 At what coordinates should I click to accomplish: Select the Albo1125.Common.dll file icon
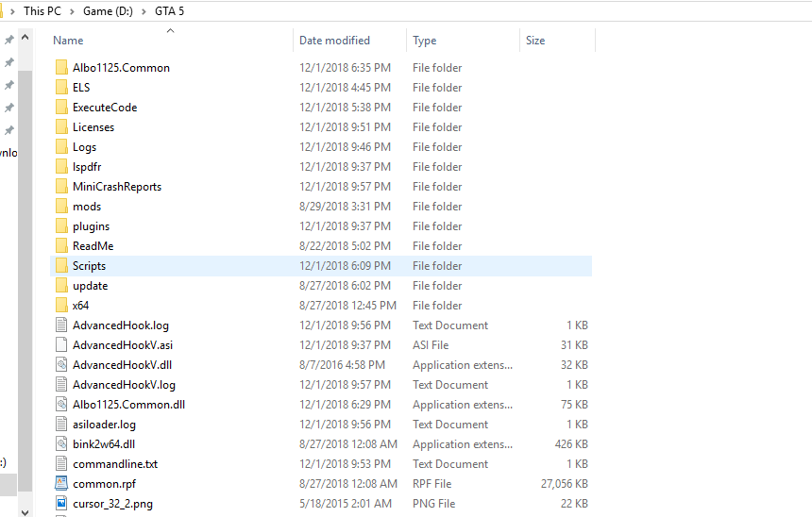(61, 404)
